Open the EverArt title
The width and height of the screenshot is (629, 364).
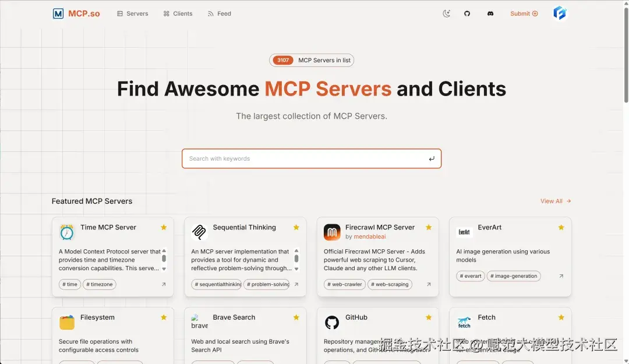click(x=489, y=227)
